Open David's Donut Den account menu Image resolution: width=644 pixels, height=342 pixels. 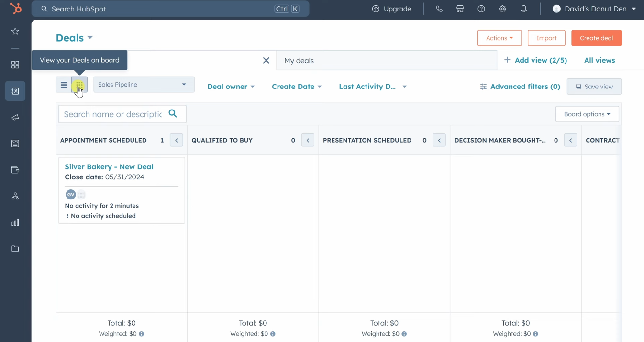pyautogui.click(x=594, y=9)
